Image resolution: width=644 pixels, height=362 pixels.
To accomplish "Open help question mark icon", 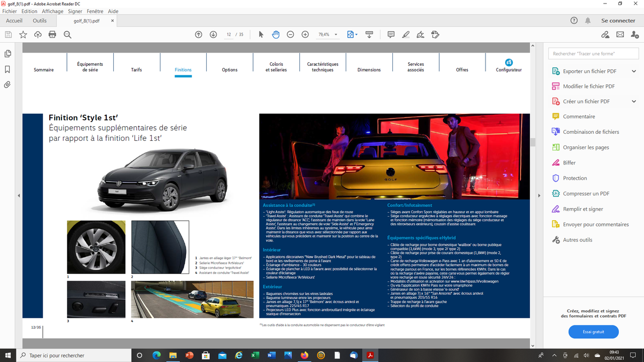I will [574, 21].
